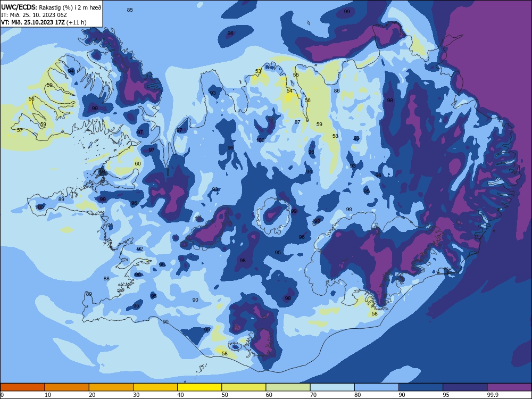
Task: Click the 'IT: Mið. 25. 10. 2023 06Z' line
Action: [x=34, y=15]
